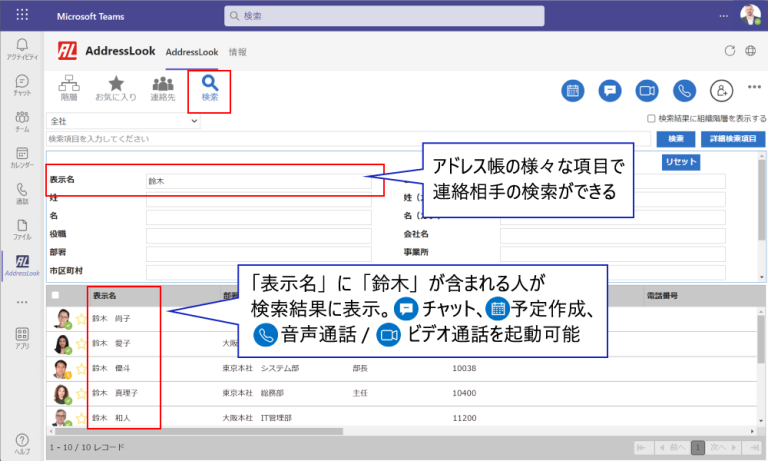768x461 pixels.
Task: Tick the select-all checkbox in results header
Action: coord(55,295)
